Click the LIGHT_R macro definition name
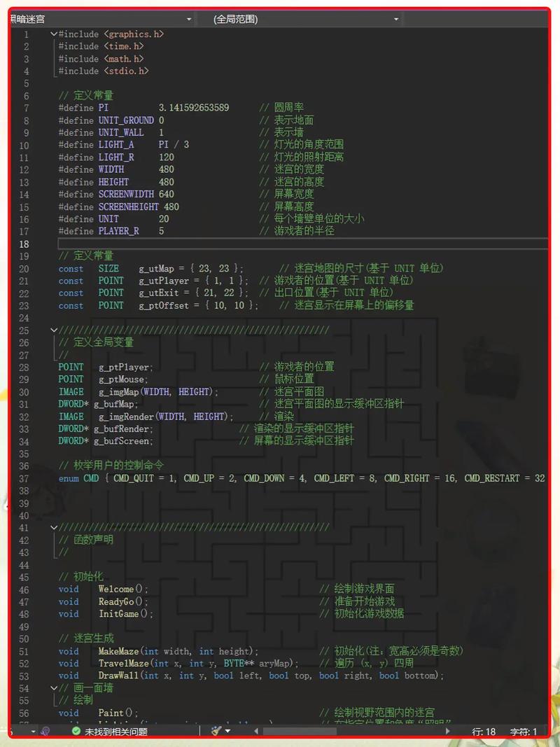The image size is (560, 747). tap(116, 158)
